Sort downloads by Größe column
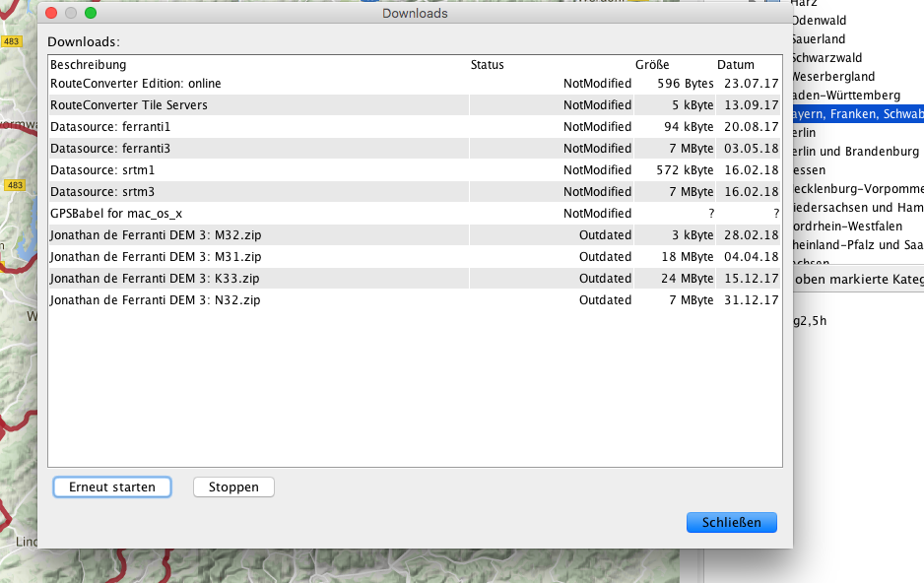 [x=652, y=65]
